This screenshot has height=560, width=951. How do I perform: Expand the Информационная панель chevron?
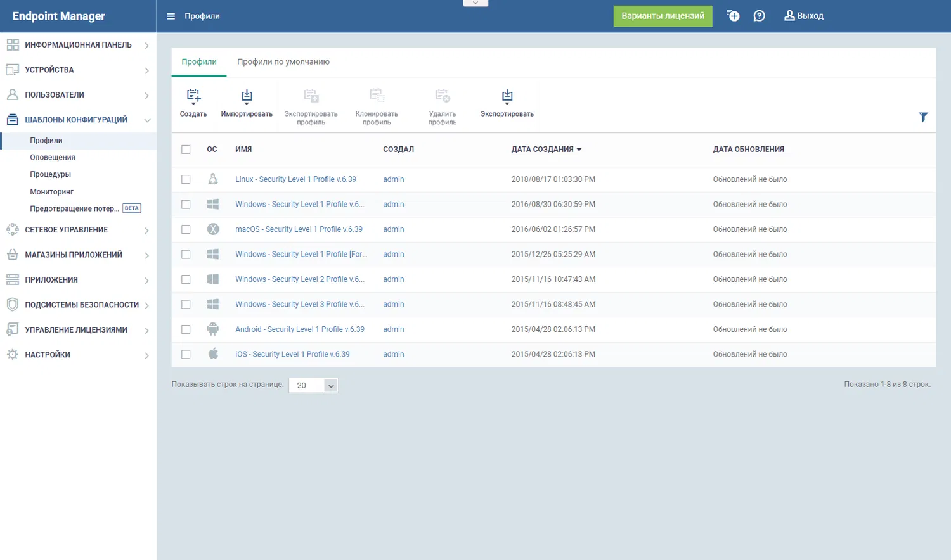point(146,46)
